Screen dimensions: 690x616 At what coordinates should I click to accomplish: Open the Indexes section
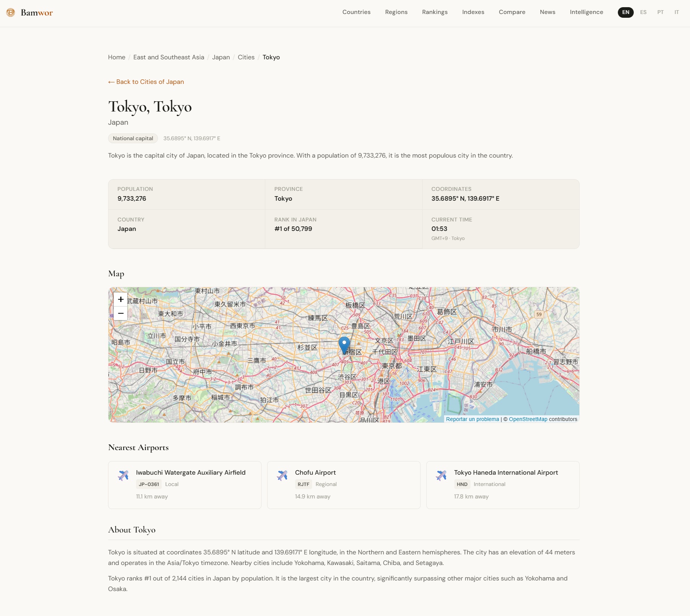(473, 12)
